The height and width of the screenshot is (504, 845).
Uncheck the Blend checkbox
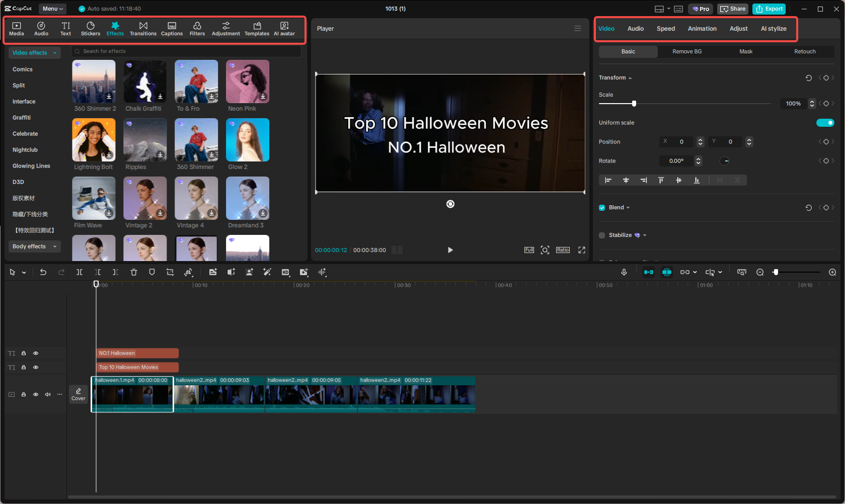coord(602,208)
